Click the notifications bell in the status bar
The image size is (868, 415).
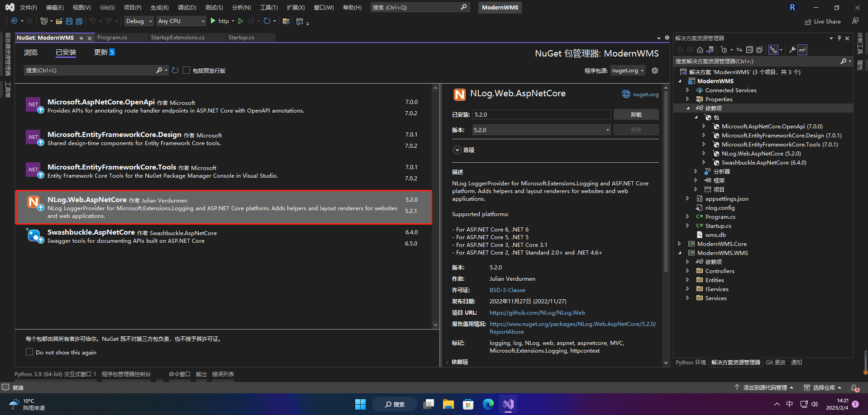[x=854, y=388]
